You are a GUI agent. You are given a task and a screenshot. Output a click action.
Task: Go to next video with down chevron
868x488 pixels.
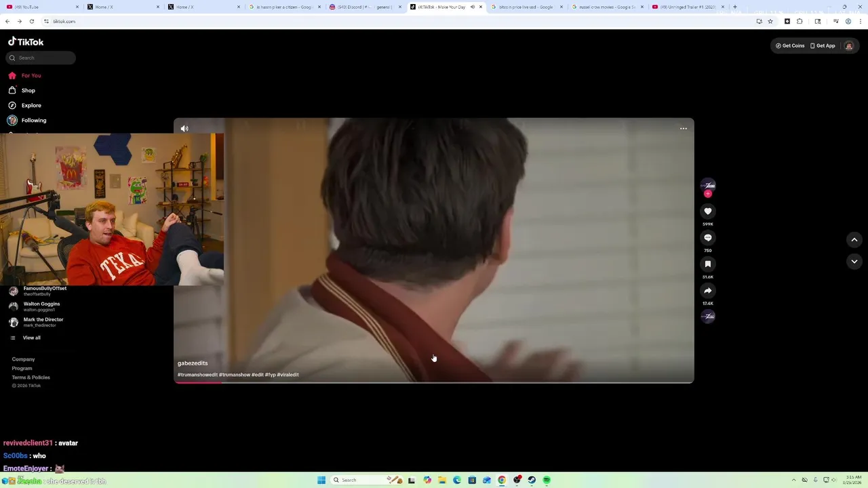(854, 261)
